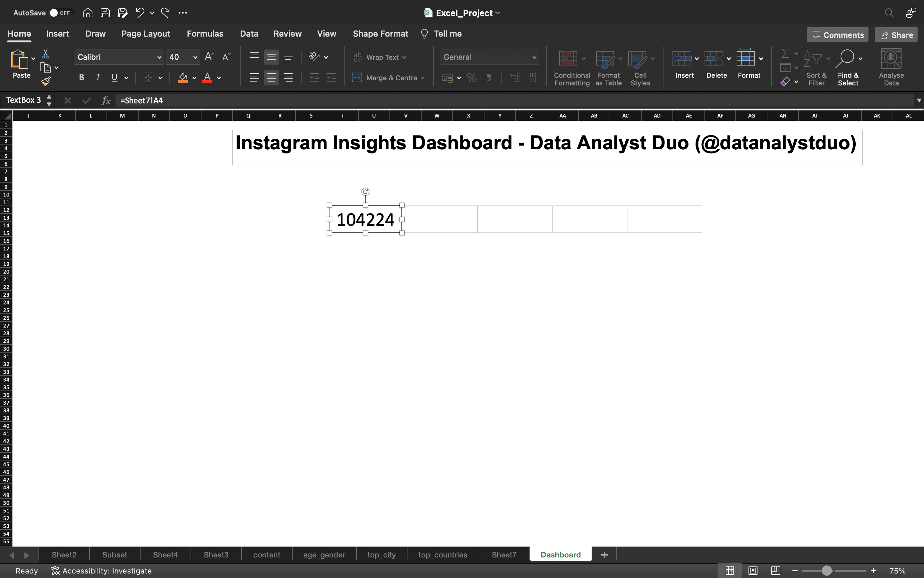Click the Align Left icon
This screenshot has height=578, width=924.
point(254,78)
